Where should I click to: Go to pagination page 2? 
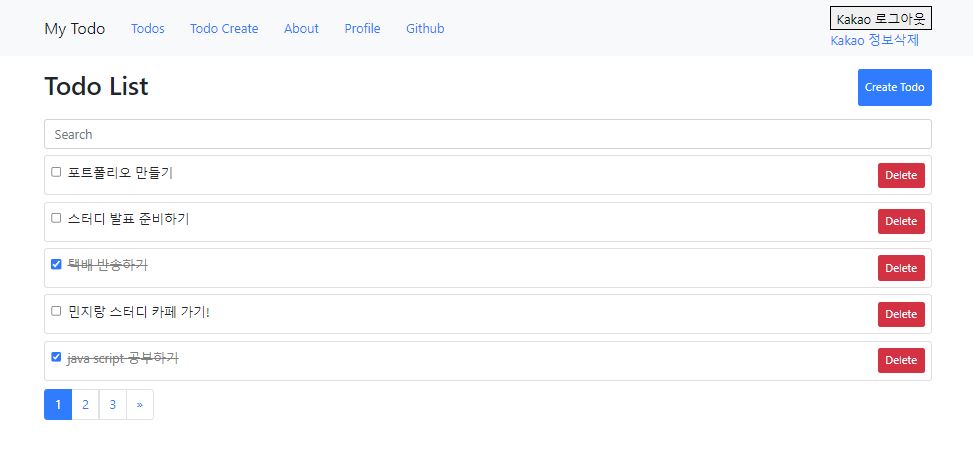[86, 405]
